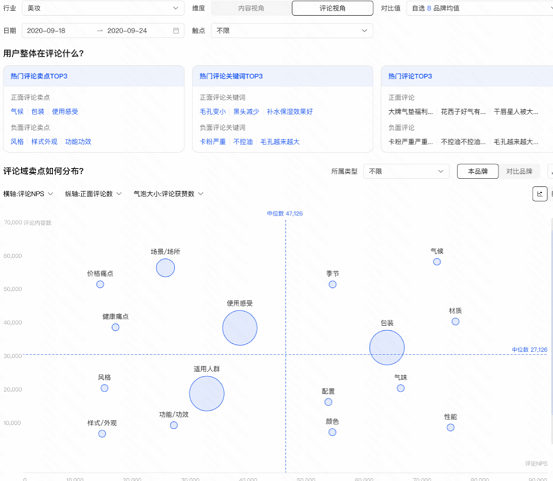Click negative selling point 功能功效 link

point(78,141)
